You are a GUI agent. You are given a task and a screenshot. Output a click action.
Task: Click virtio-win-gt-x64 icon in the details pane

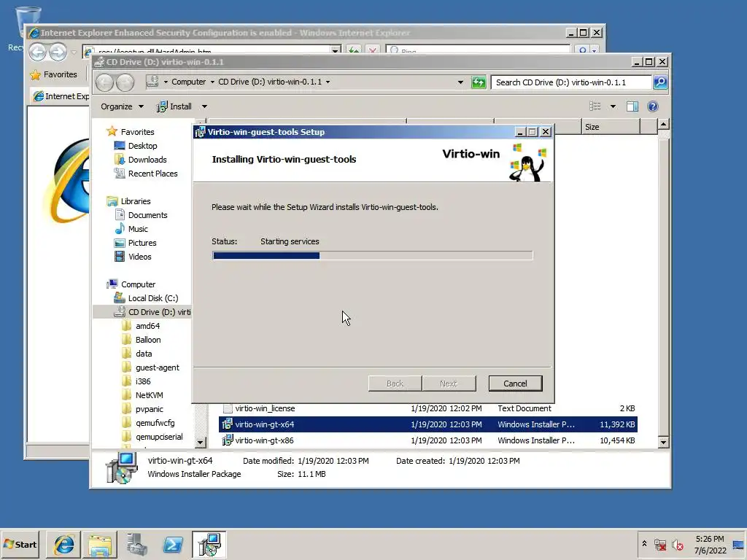pos(122,467)
